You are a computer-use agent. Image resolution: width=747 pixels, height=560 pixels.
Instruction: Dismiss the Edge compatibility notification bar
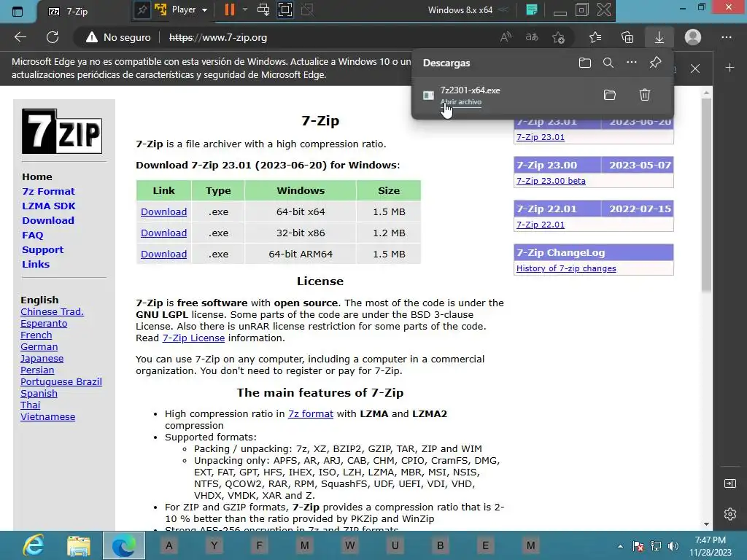click(695, 69)
